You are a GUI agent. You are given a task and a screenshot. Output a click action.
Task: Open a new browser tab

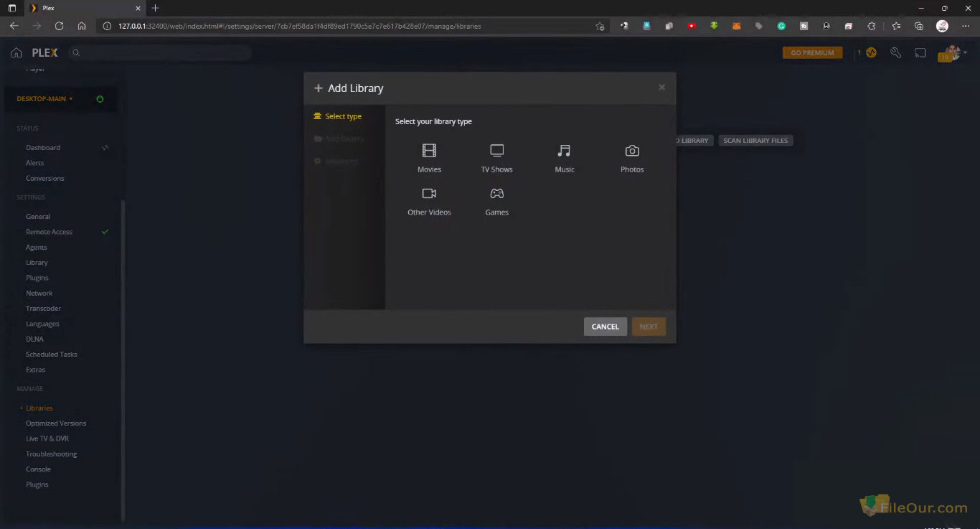pos(156,8)
